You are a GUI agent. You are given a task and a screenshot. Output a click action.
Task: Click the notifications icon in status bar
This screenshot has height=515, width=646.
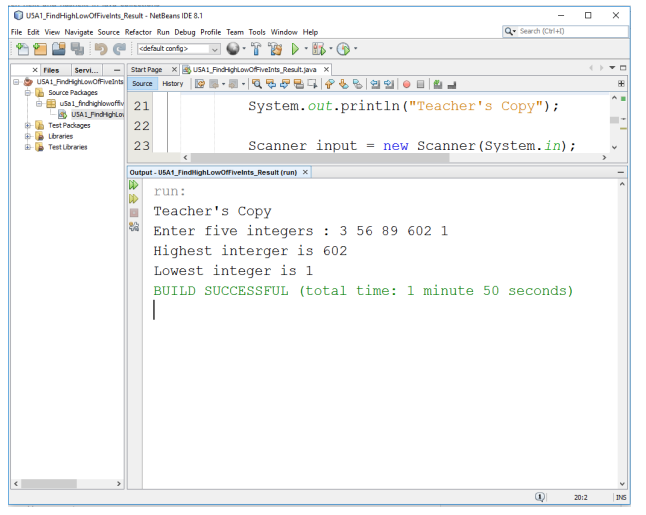[540, 497]
